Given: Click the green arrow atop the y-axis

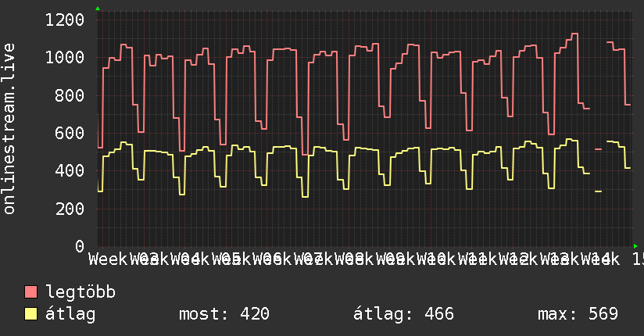Looking at the screenshot, I should point(98,9).
